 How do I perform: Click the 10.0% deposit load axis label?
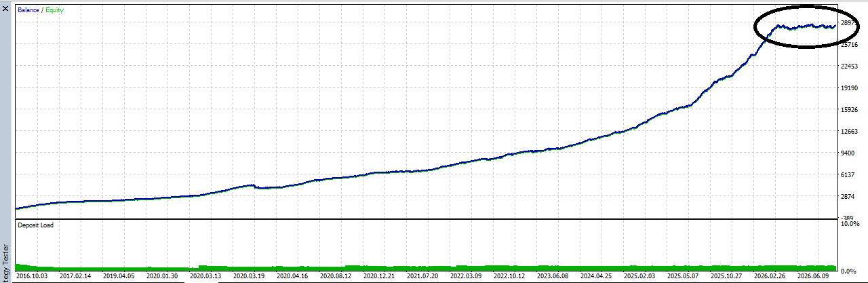click(x=850, y=223)
